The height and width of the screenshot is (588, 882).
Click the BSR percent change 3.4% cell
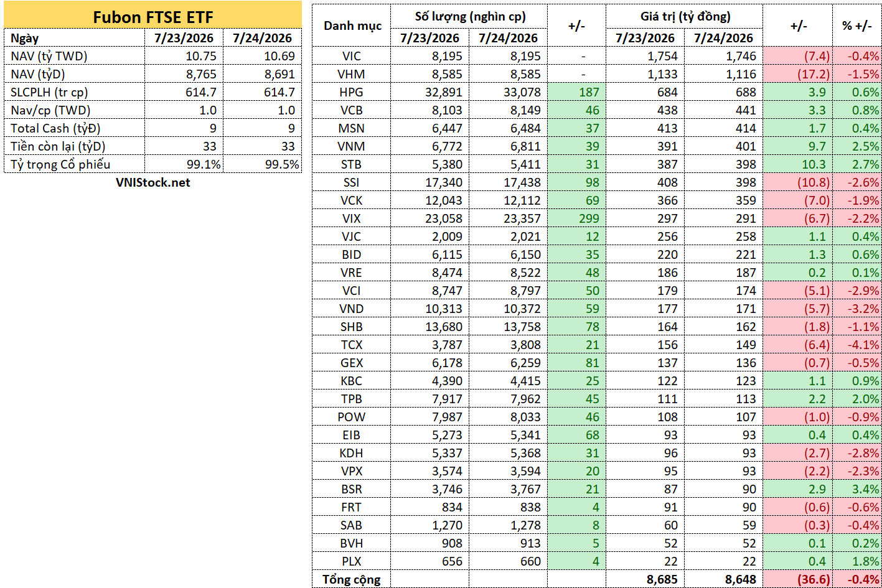858,489
